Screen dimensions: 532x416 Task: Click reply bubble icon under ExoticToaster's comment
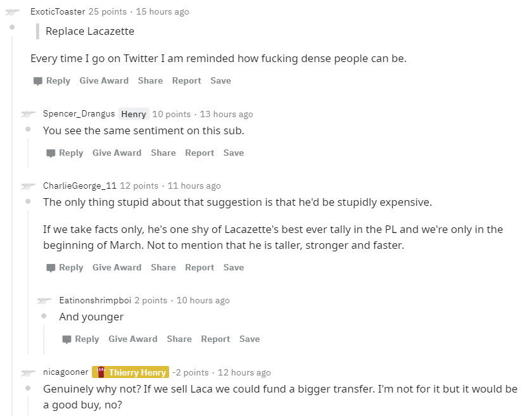37,81
